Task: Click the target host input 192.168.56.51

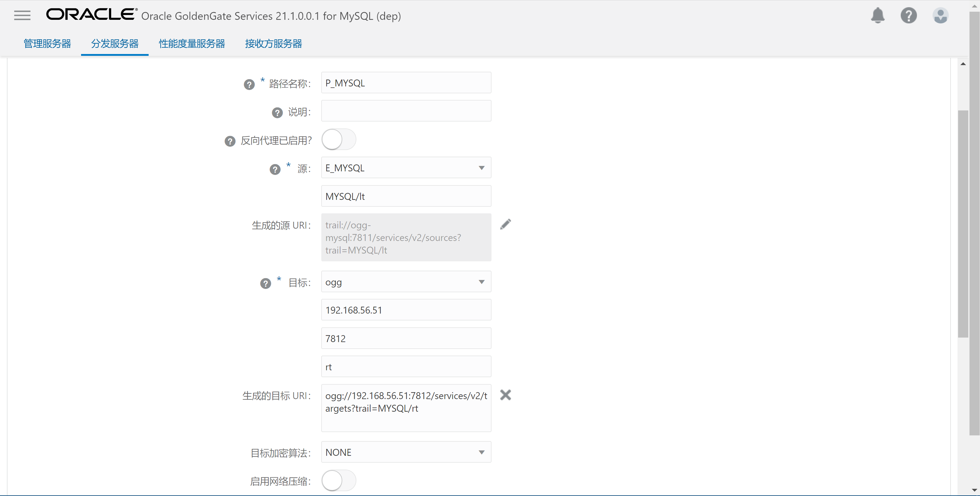Action: click(406, 310)
